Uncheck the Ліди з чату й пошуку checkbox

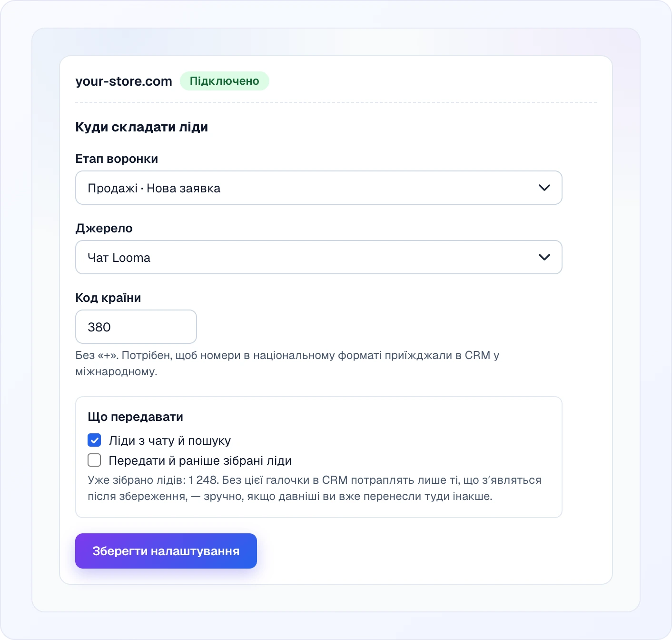click(94, 440)
